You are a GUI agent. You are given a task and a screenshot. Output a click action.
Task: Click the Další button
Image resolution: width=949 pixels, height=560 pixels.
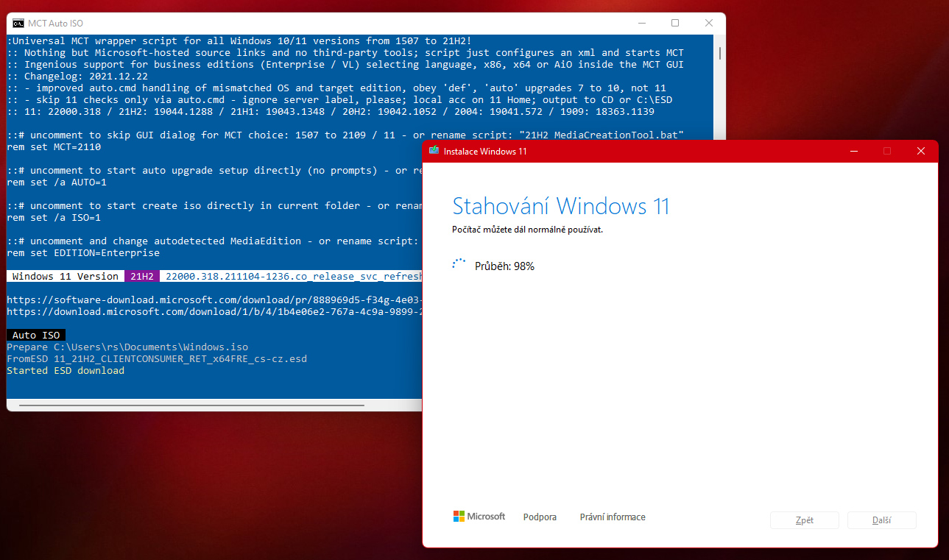882,520
